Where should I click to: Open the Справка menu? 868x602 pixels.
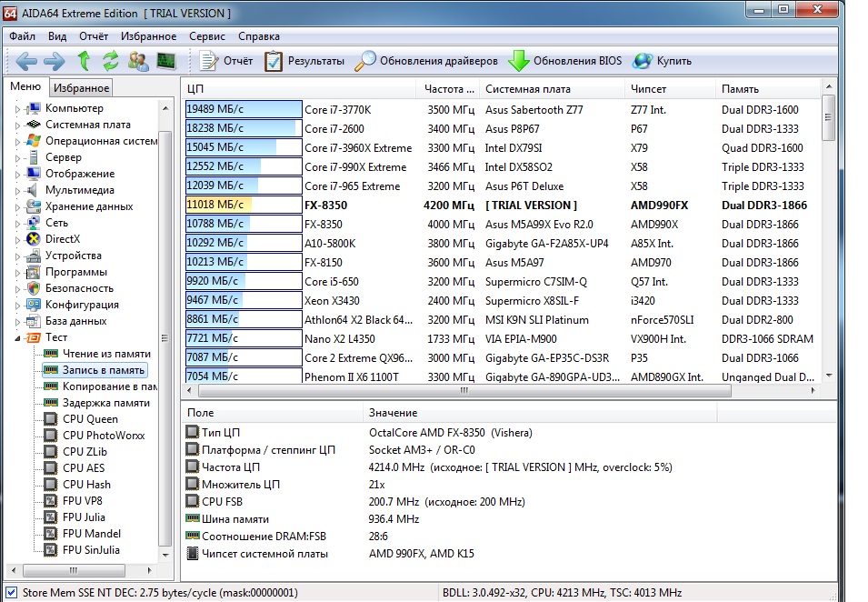coord(258,36)
